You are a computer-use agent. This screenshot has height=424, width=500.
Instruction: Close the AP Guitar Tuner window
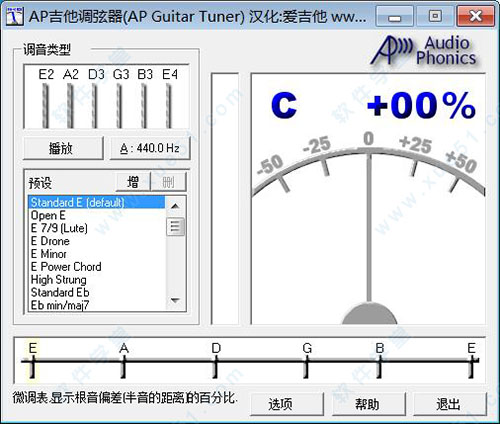pos(476,16)
